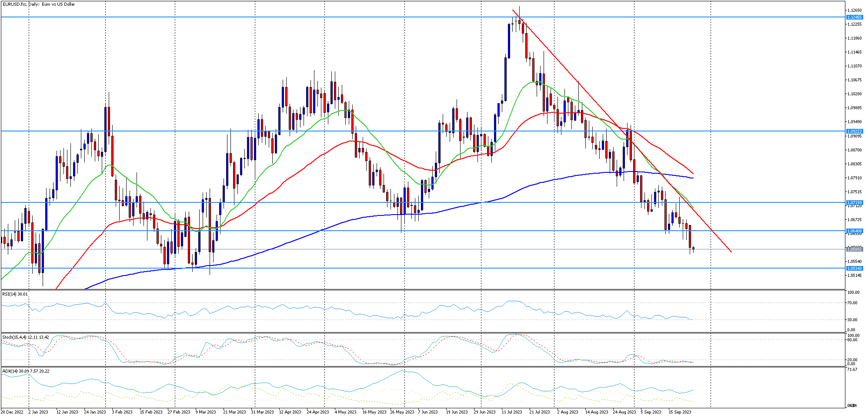The height and width of the screenshot is (417, 868).
Task: Click the blue 1.05343 horizontal line price tag
Action: 855,269
